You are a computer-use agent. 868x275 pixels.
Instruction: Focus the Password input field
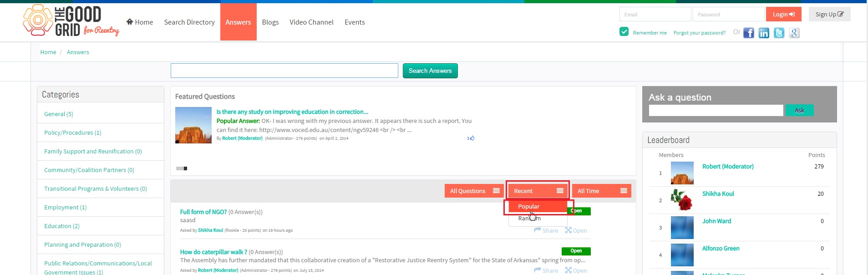729,14
